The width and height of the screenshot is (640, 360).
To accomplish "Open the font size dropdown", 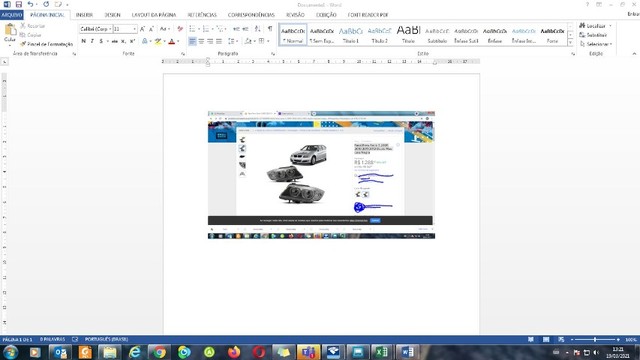I will pos(134,29).
